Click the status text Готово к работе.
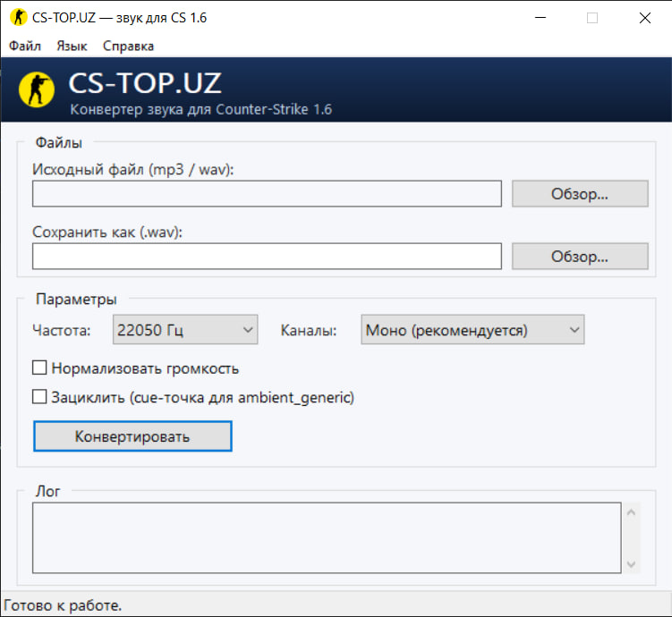Viewport: 672px width, 617px height. (63, 605)
